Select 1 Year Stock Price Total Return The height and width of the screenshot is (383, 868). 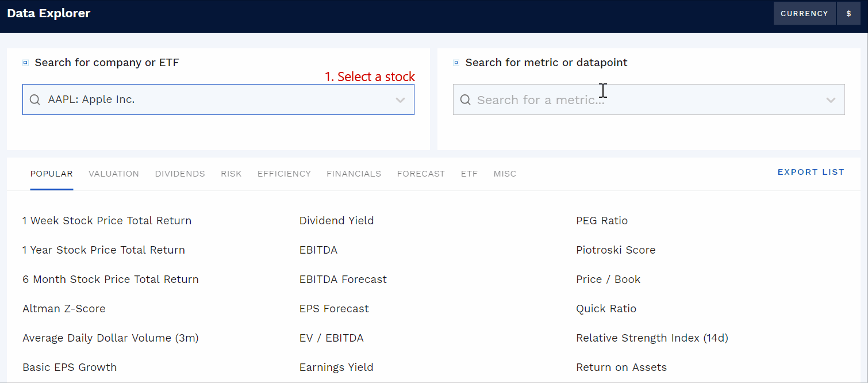point(104,250)
